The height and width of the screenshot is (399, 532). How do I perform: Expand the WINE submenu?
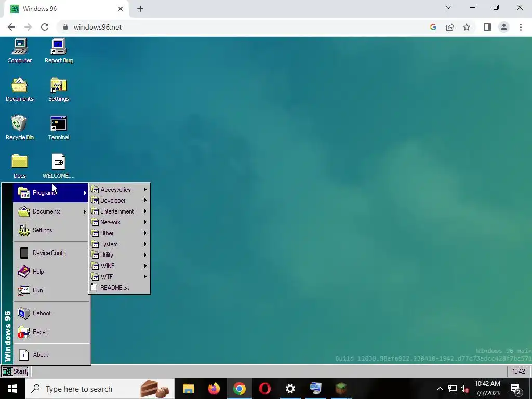click(119, 265)
